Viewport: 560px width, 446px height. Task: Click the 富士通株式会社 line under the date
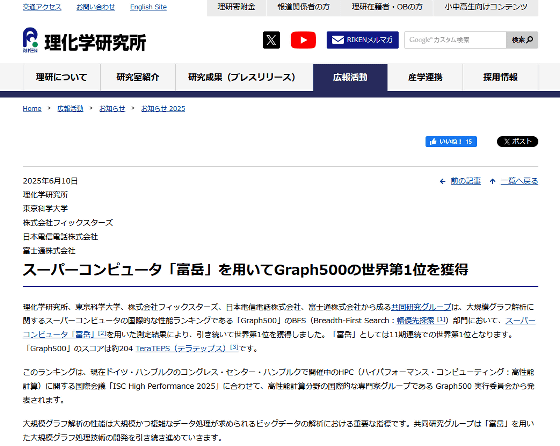click(49, 251)
